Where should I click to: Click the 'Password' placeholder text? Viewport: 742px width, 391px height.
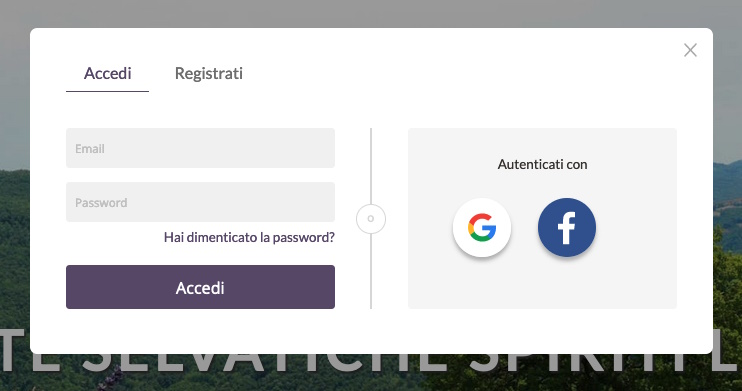click(x=101, y=203)
